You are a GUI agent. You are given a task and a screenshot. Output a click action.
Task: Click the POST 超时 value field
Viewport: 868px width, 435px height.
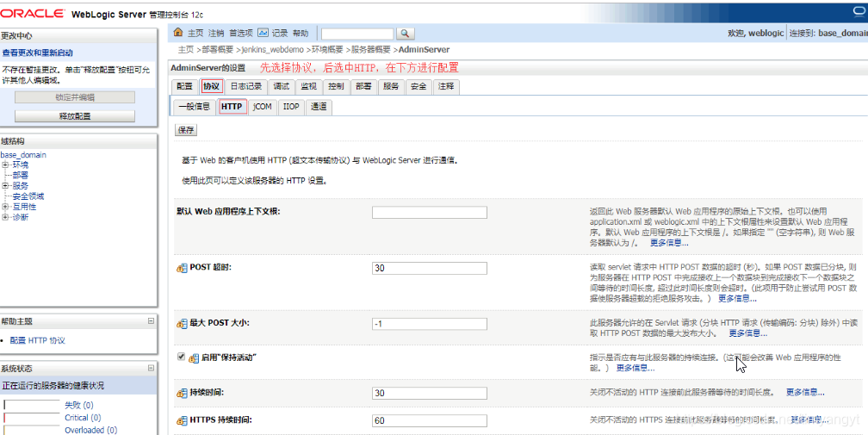[430, 269]
